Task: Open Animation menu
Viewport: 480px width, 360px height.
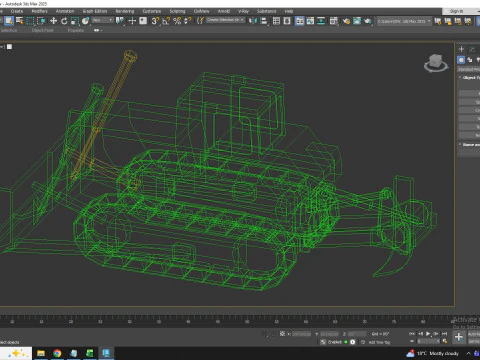Action: point(65,11)
